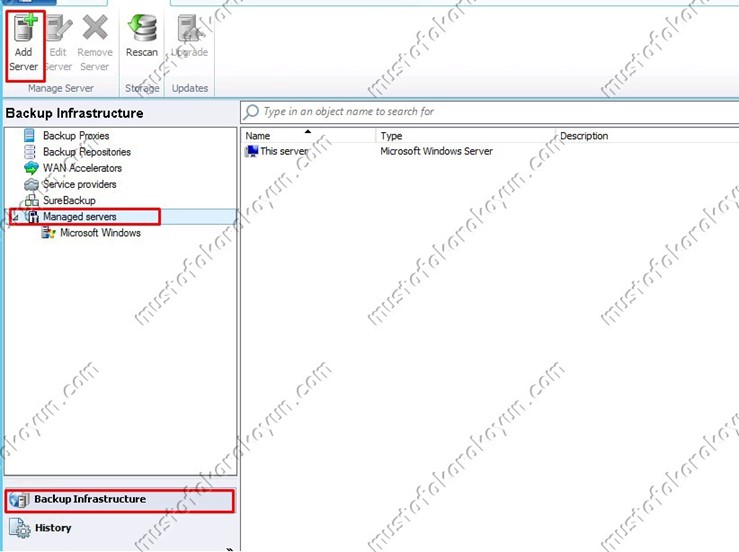Select the Managed servers tree node
Image resolution: width=739 pixels, height=552 pixels.
(x=80, y=217)
